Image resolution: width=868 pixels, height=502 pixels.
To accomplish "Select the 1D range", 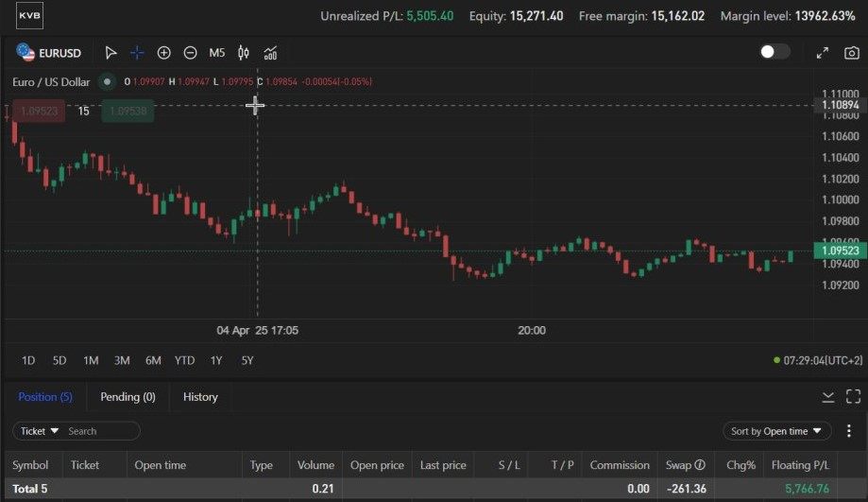I will [28, 361].
